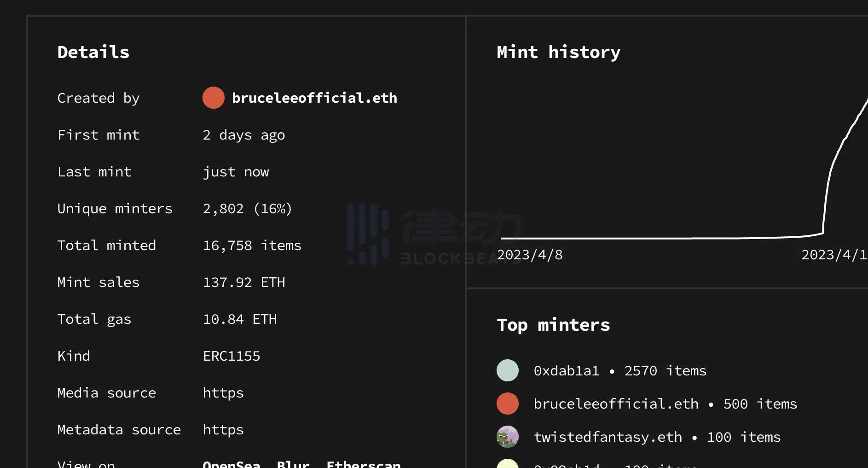The width and height of the screenshot is (868, 468).
Task: Click the 16,758 items total minted value
Action: click(x=252, y=246)
